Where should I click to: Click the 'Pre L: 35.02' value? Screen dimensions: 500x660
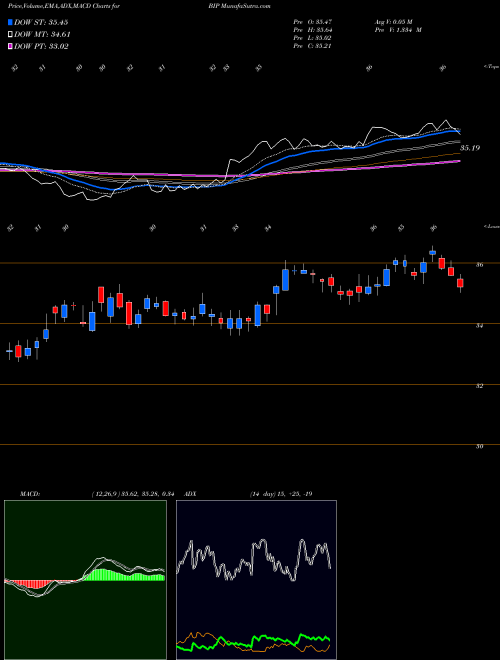[313, 37]
